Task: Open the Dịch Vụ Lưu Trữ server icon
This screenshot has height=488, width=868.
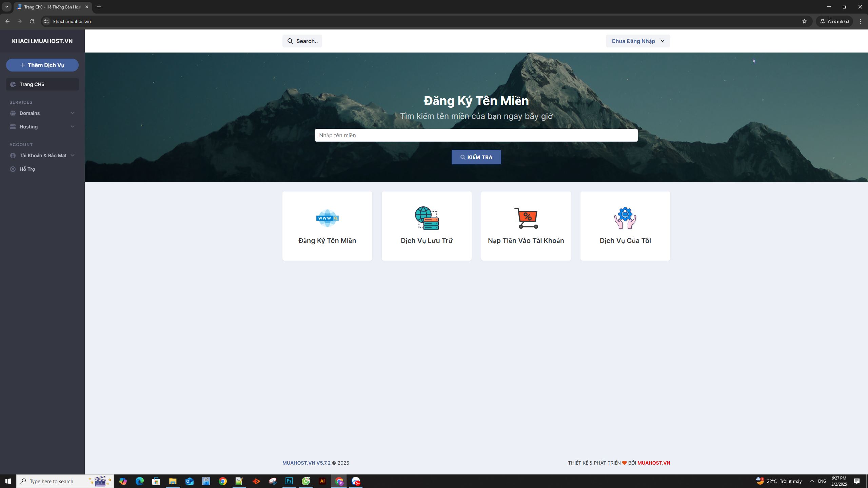Action: [427, 218]
